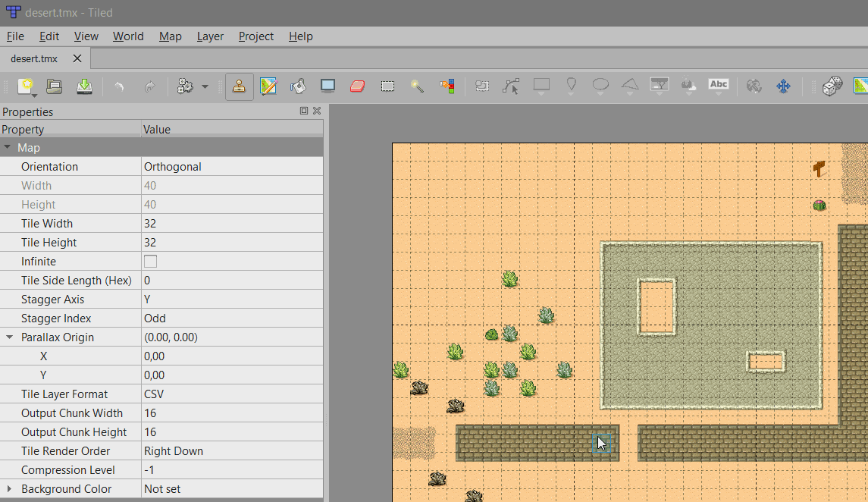This screenshot has width=868, height=502.
Task: Select the Insert Polygon tool
Action: pyautogui.click(x=630, y=86)
